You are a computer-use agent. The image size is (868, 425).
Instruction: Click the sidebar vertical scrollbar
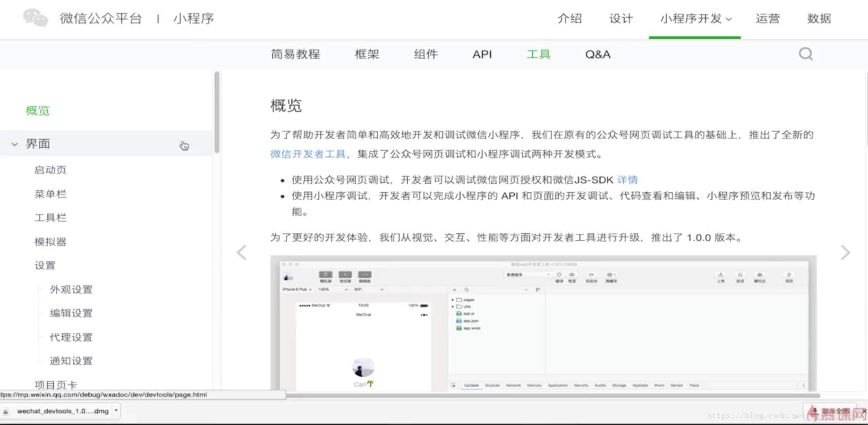[x=217, y=112]
